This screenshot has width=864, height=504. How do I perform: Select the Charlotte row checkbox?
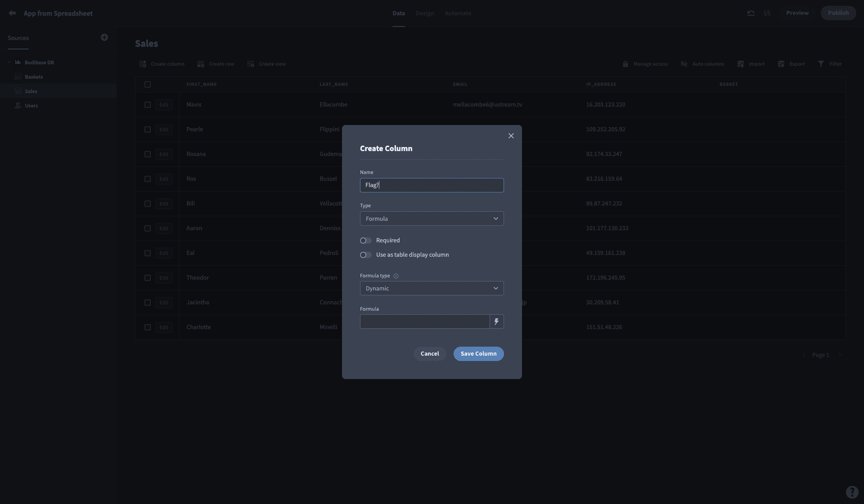coord(148,327)
